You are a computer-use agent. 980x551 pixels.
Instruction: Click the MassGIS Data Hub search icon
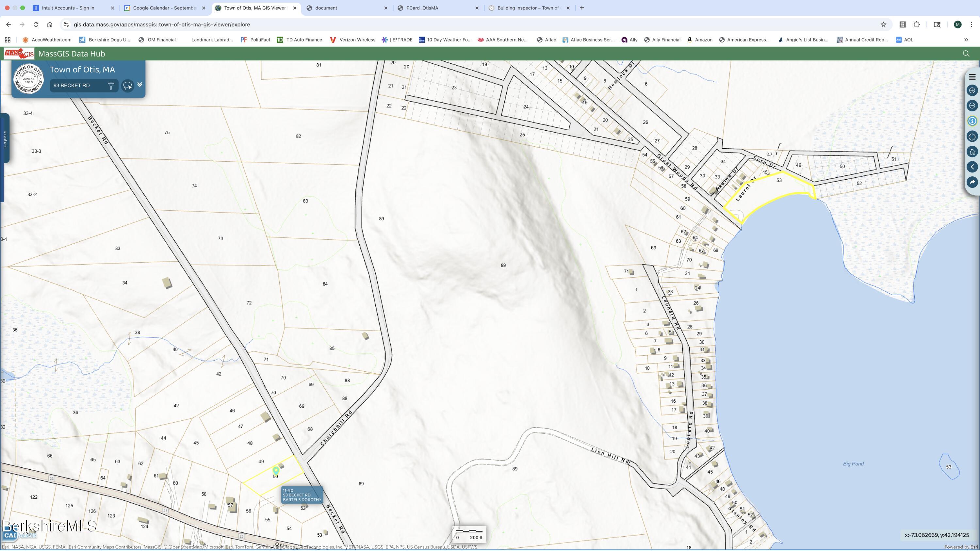(966, 54)
